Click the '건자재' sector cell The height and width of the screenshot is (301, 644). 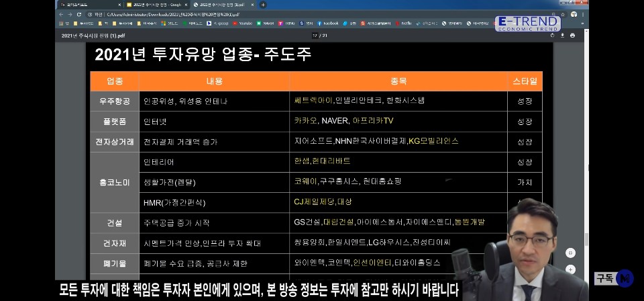click(115, 243)
